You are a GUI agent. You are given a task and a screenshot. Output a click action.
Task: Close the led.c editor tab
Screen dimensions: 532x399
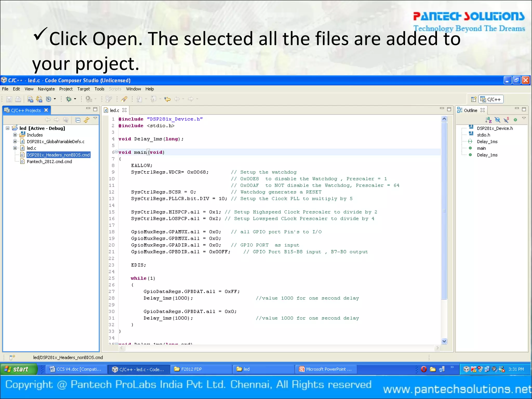click(124, 110)
